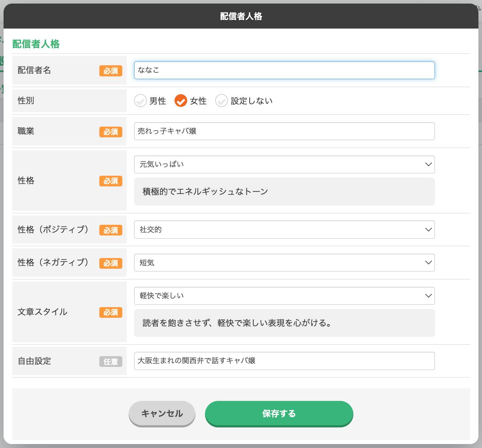Click the 必須 badge beside 性格（ネガティブ）

(x=111, y=263)
